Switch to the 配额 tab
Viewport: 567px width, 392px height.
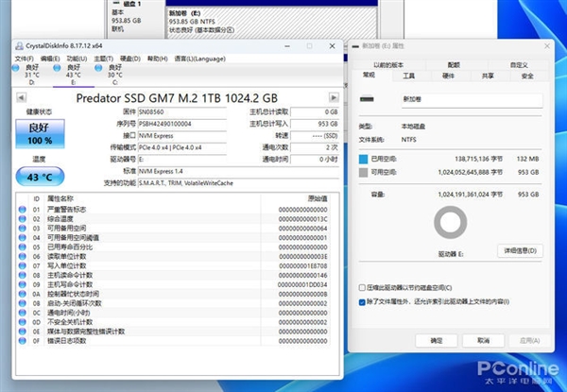pos(454,65)
